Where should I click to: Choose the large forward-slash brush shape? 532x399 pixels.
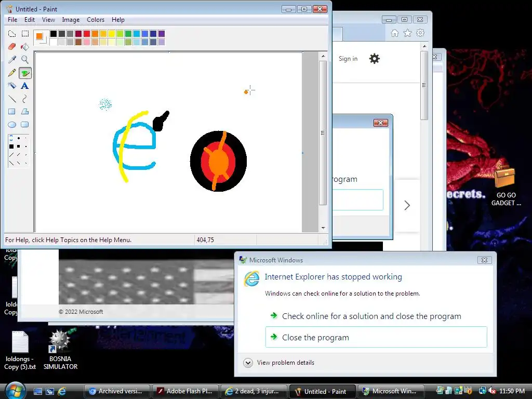point(11,155)
